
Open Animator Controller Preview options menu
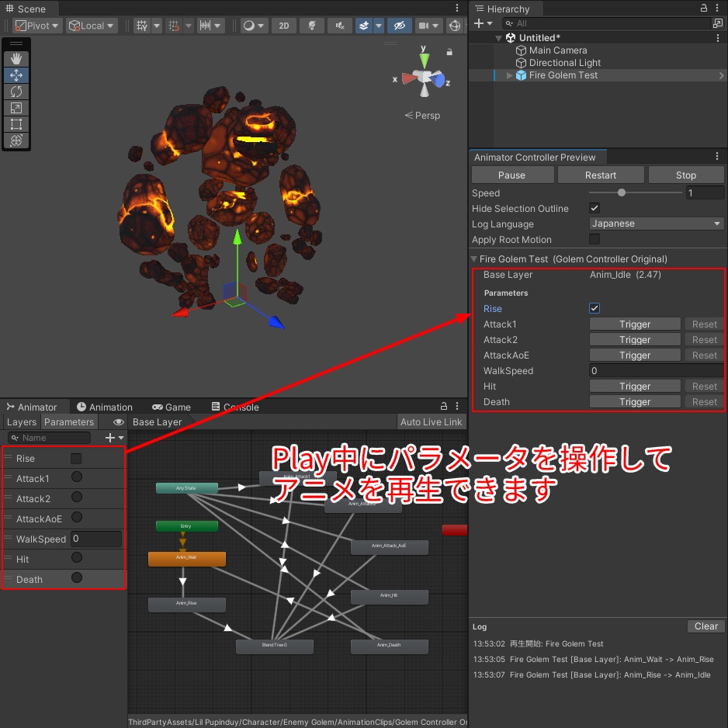click(717, 156)
